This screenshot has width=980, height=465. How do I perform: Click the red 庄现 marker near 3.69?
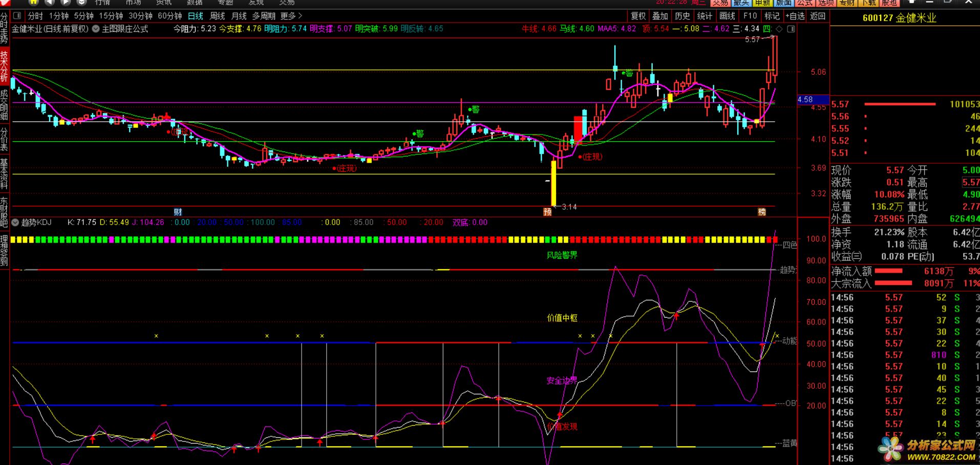coord(345,168)
